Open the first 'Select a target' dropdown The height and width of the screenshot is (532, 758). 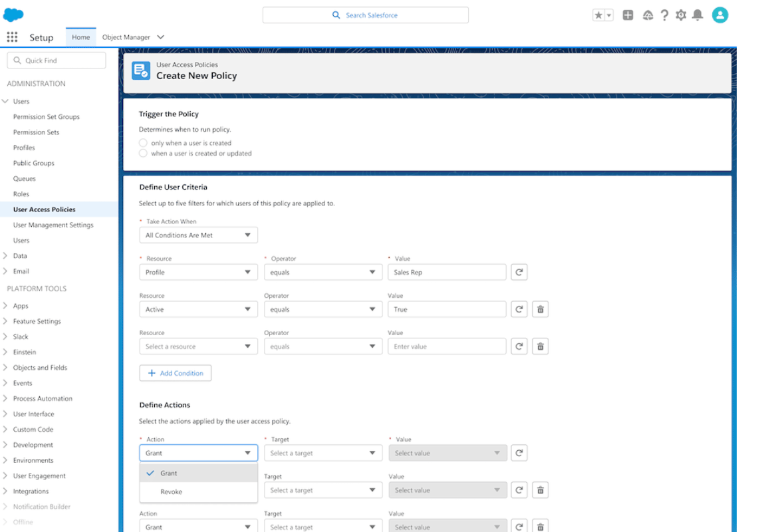tap(323, 453)
